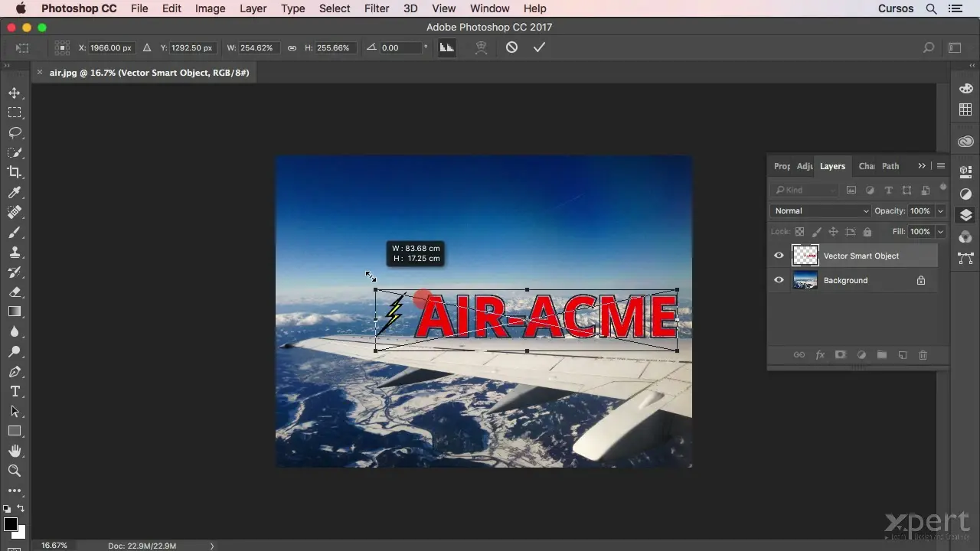Open the layer Kind filter dropdown
This screenshot has height=551, width=980.
805,190
